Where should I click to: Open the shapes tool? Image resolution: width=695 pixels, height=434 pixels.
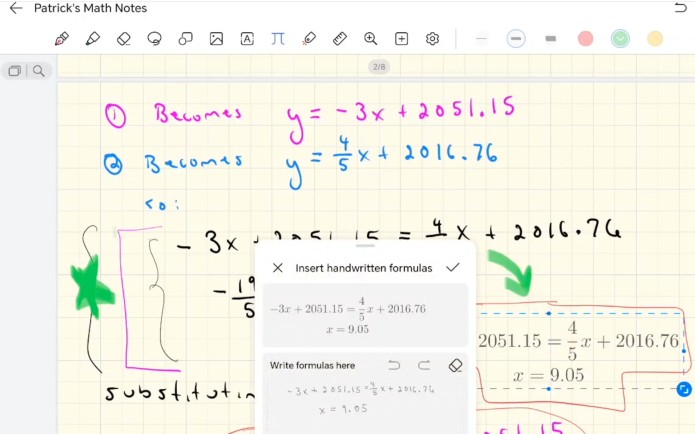click(x=185, y=39)
